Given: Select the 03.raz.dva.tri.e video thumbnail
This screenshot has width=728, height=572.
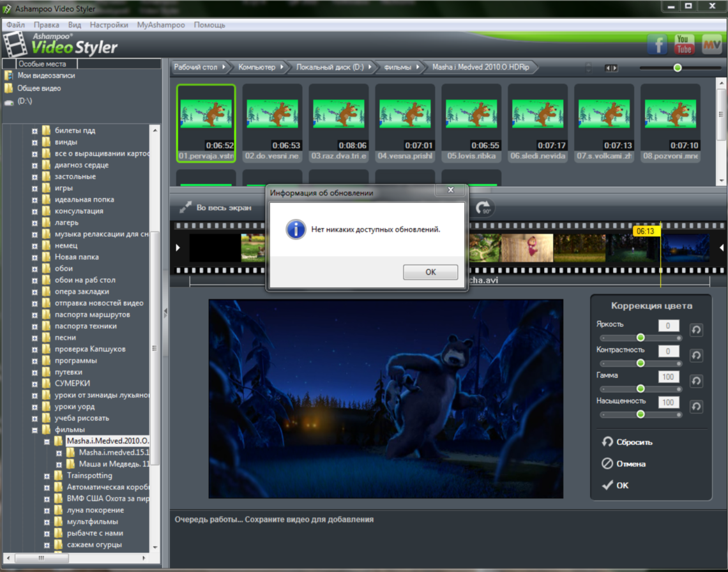Looking at the screenshot, I should (x=339, y=123).
